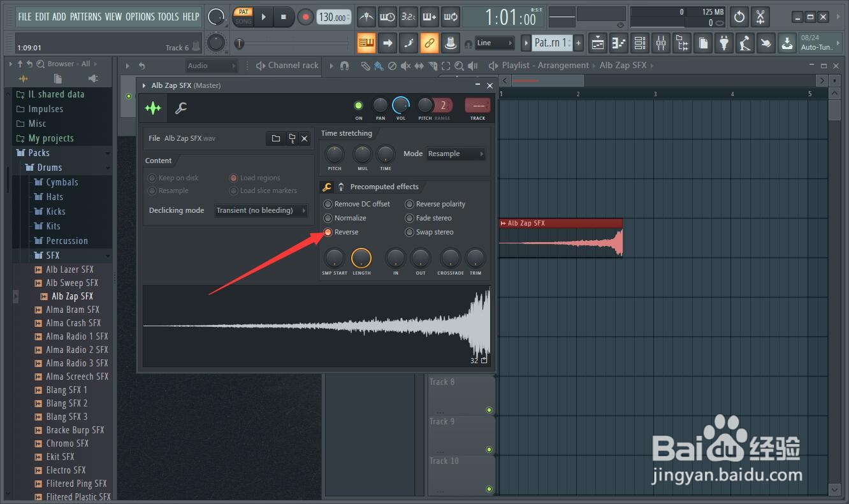The height and width of the screenshot is (504, 849).
Task: Toggle the channel ON green light
Action: pos(358,106)
